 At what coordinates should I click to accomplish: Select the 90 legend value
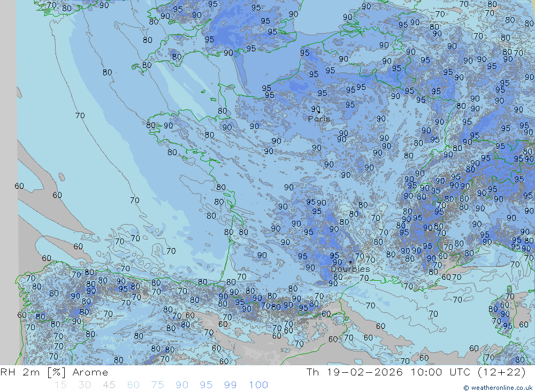(182, 385)
